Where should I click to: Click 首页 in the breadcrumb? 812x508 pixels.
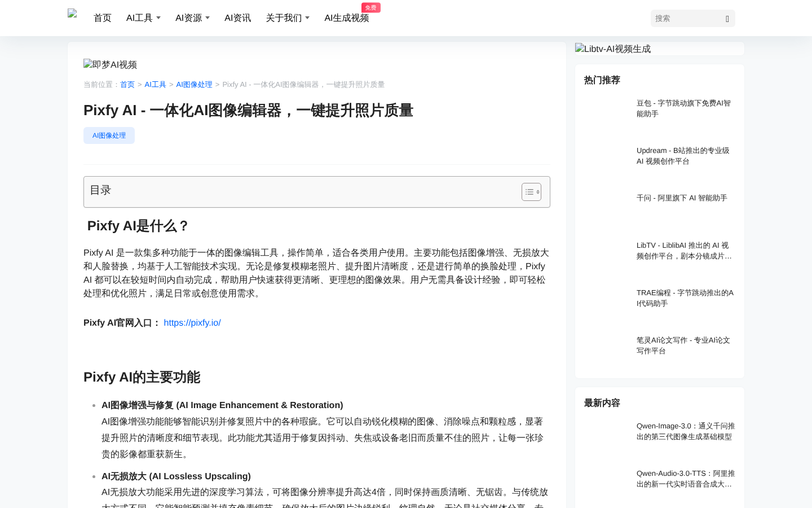pyautogui.click(x=127, y=85)
